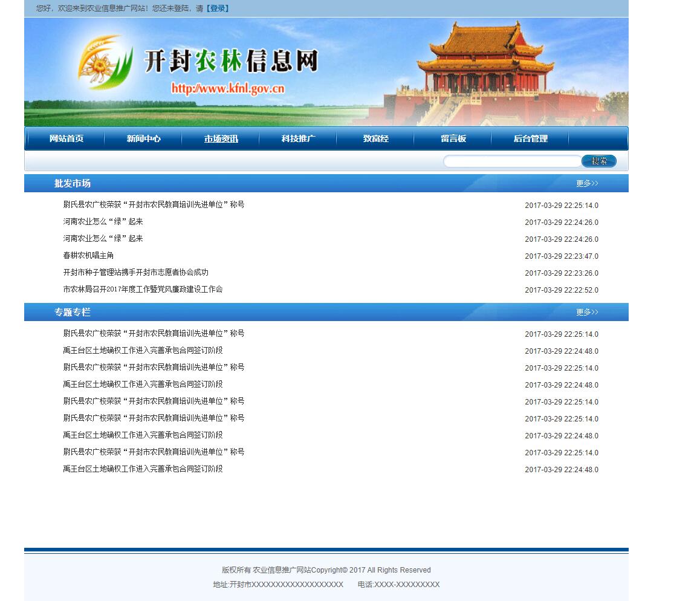Open the 科技推广 navigation tab
The height and width of the screenshot is (601, 700).
[298, 138]
